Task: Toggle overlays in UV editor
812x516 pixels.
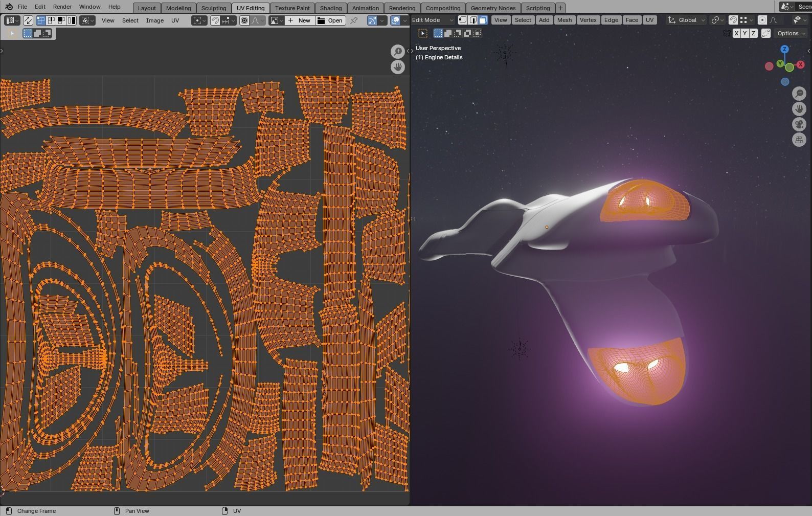Action: 395,20
